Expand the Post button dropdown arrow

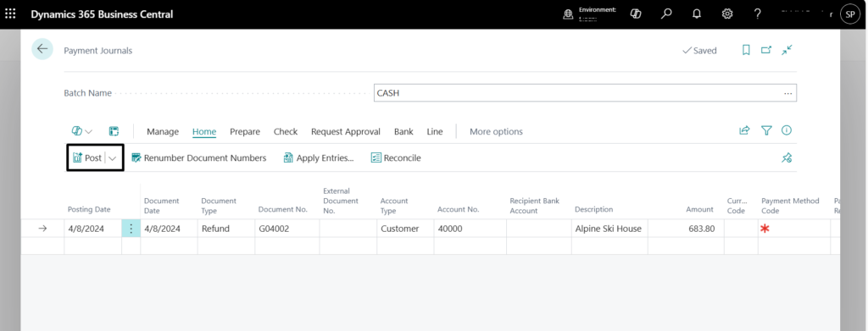pyautogui.click(x=113, y=158)
